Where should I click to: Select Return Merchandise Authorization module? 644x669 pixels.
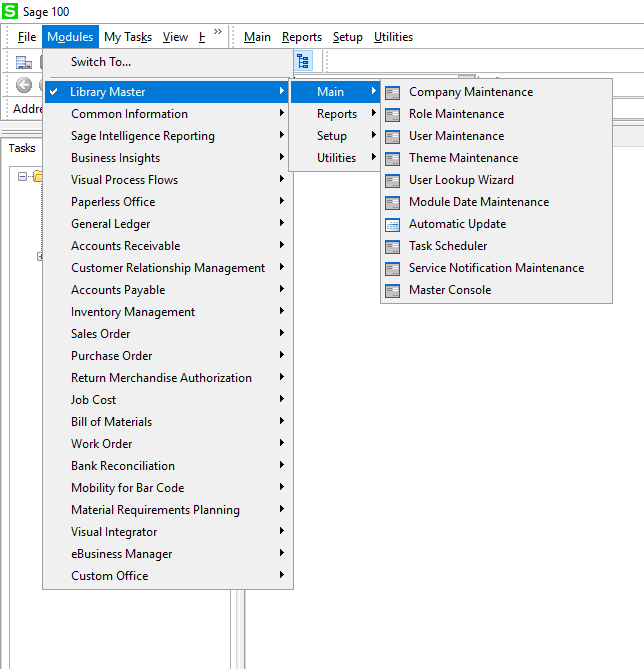click(x=167, y=378)
